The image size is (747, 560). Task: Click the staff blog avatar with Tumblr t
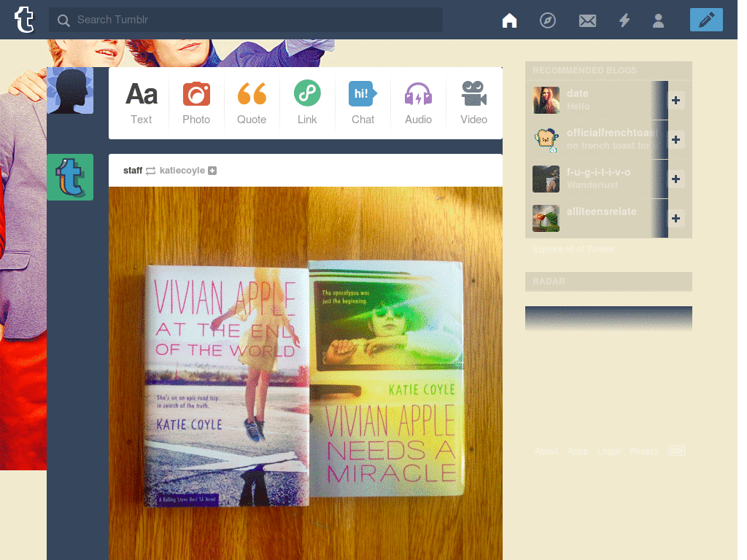click(x=70, y=177)
